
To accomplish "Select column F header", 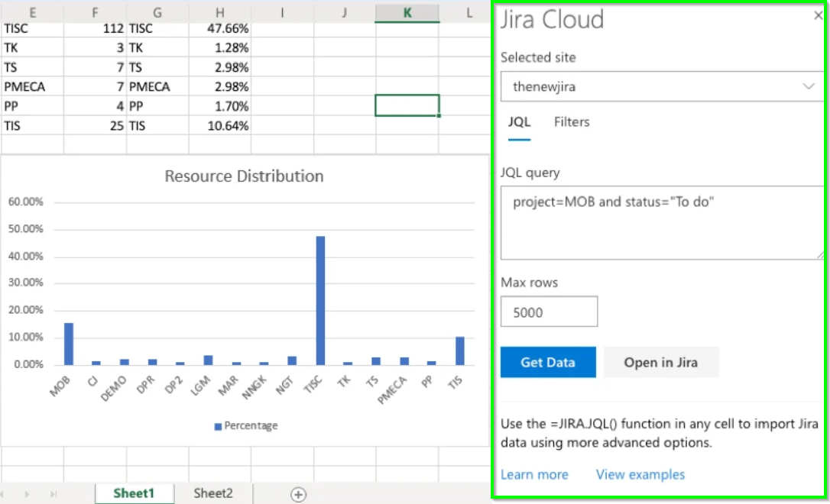I will point(95,13).
